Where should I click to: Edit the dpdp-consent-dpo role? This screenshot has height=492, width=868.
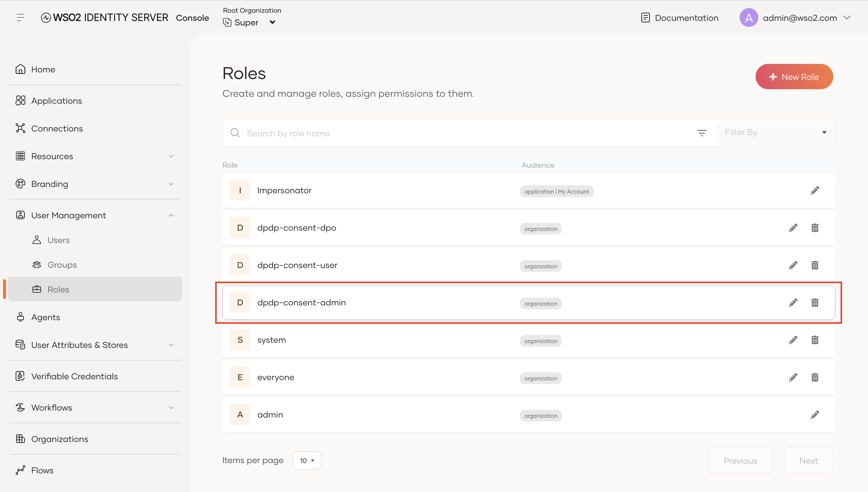point(793,228)
